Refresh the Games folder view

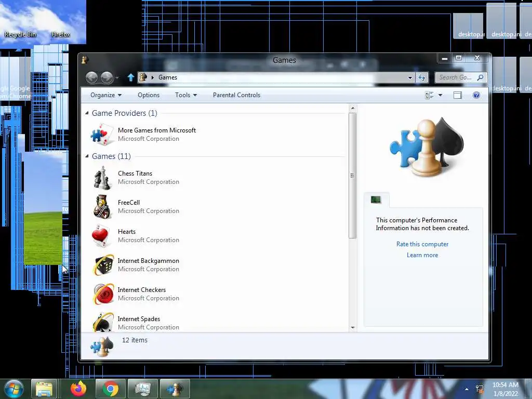[422, 78]
